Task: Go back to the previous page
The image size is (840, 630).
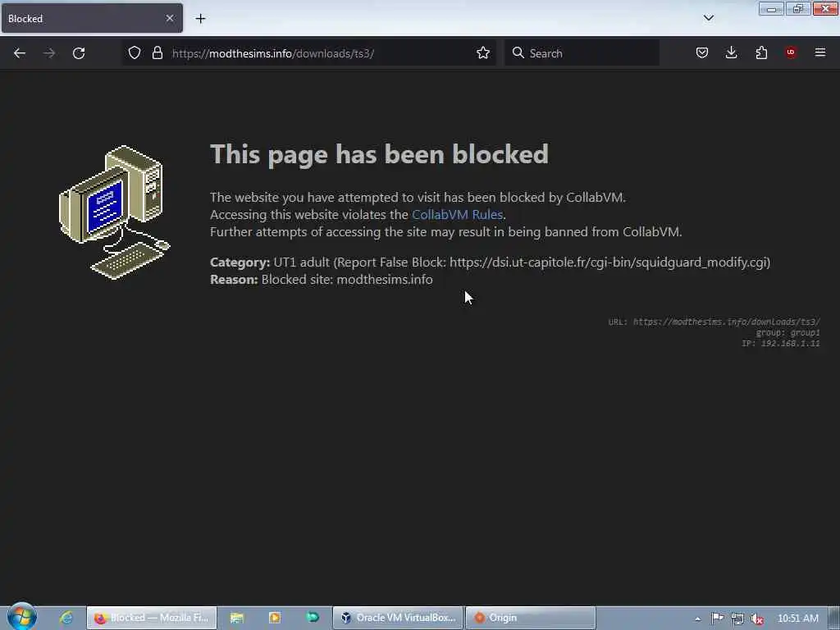Action: (x=20, y=53)
